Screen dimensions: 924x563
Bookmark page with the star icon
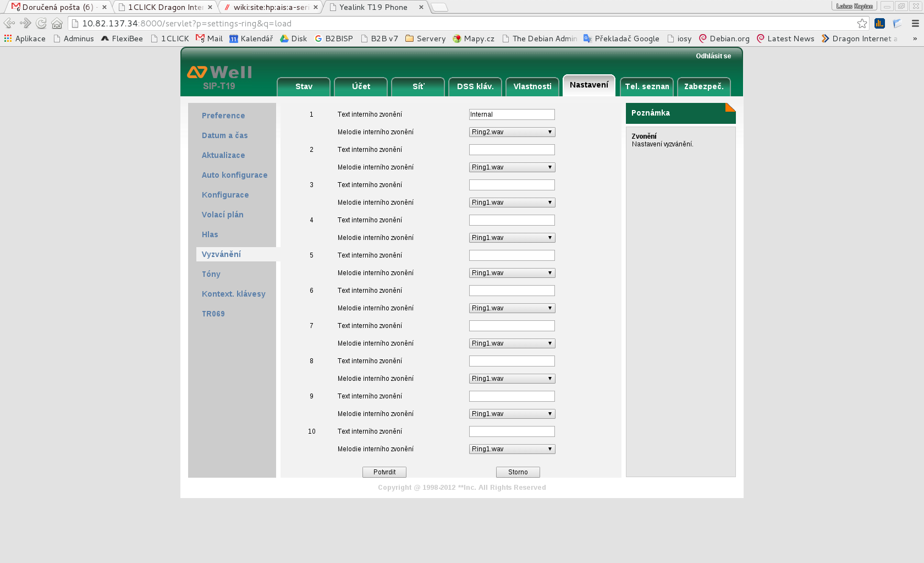[862, 23]
